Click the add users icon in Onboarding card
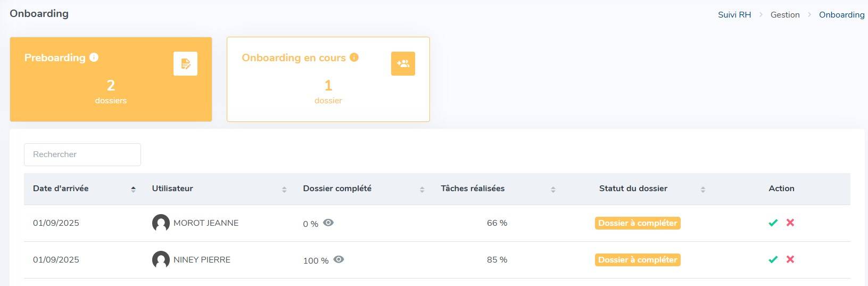This screenshot has width=868, height=286. (403, 64)
